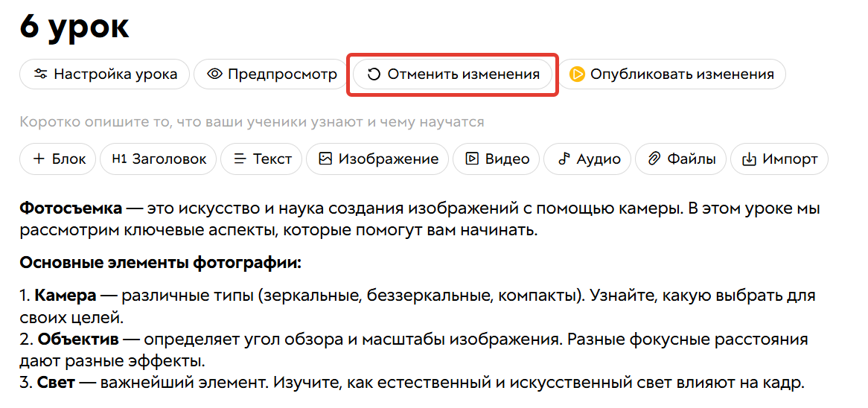Add a new Блок

point(57,159)
